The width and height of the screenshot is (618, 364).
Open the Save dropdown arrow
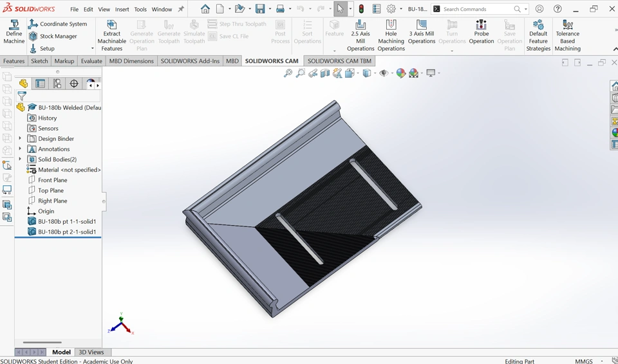click(x=270, y=9)
